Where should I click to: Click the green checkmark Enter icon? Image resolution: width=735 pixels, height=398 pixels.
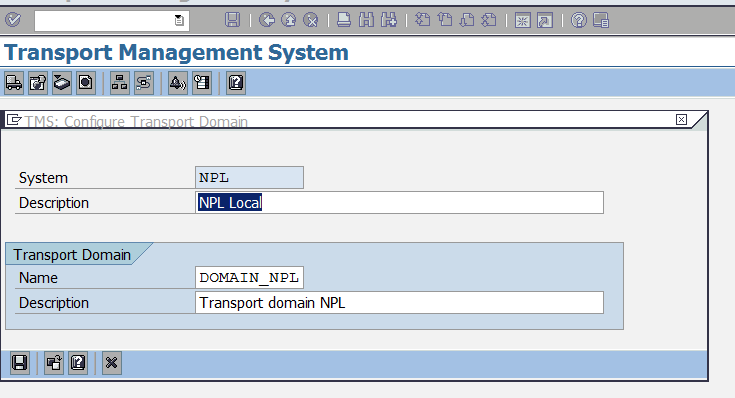[13, 20]
